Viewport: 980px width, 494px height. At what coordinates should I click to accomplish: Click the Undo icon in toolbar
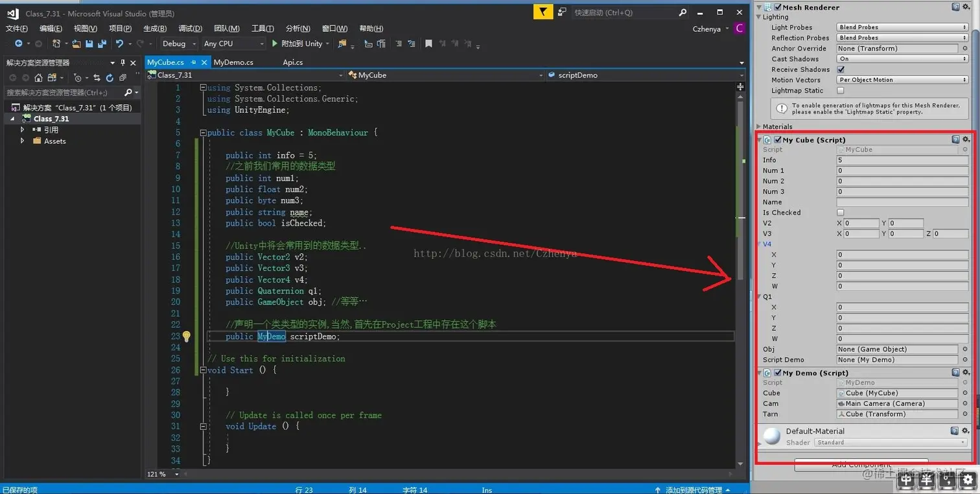point(119,43)
